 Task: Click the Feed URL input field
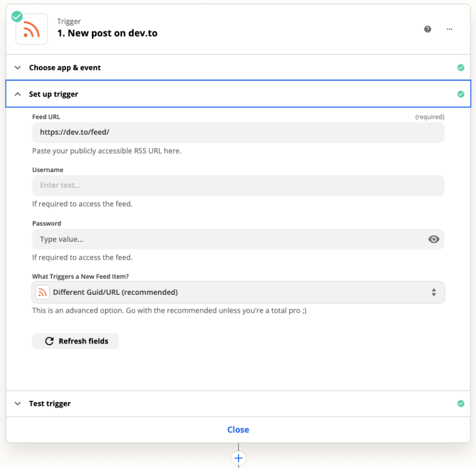[238, 133]
